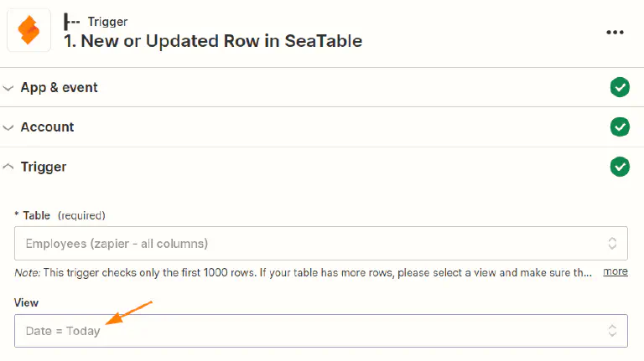Click the trigger step icon beside Trigger
644x361 pixels.
(73, 23)
